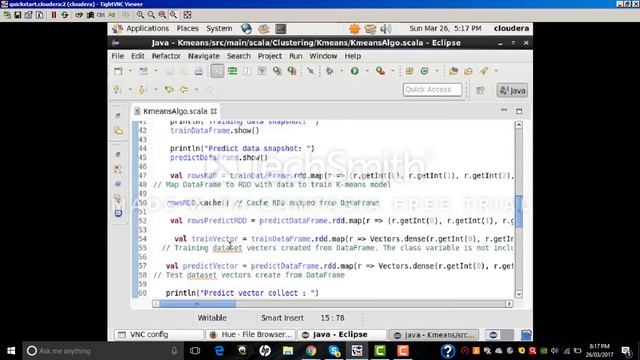Click the Skip All Breakpoints icon
Image resolution: width=640 pixels, height=360 pixels.
(x=311, y=71)
